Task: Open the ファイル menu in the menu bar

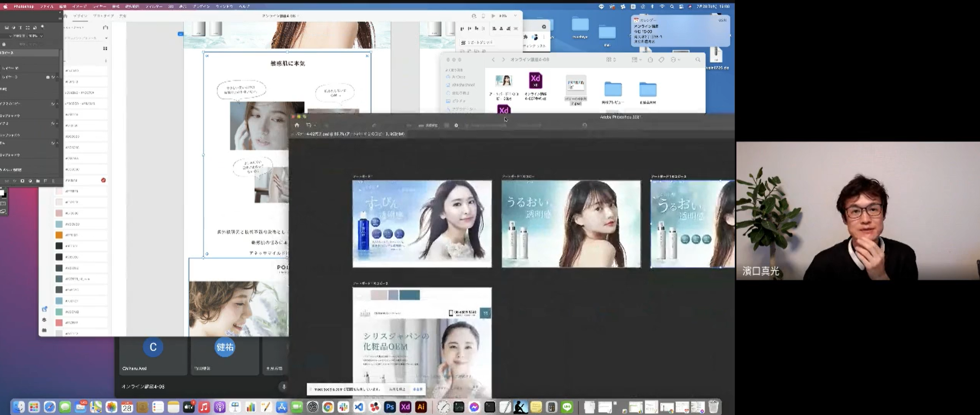Action: coord(47,7)
